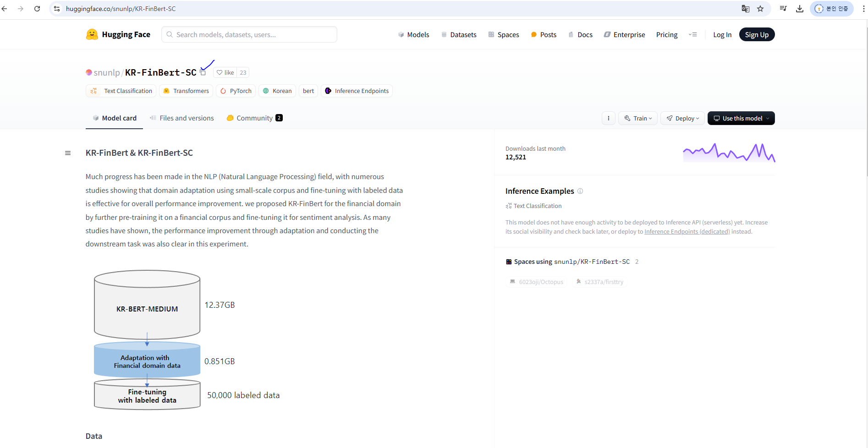Open Docs in navigation
The height and width of the screenshot is (448, 868).
click(x=580, y=34)
